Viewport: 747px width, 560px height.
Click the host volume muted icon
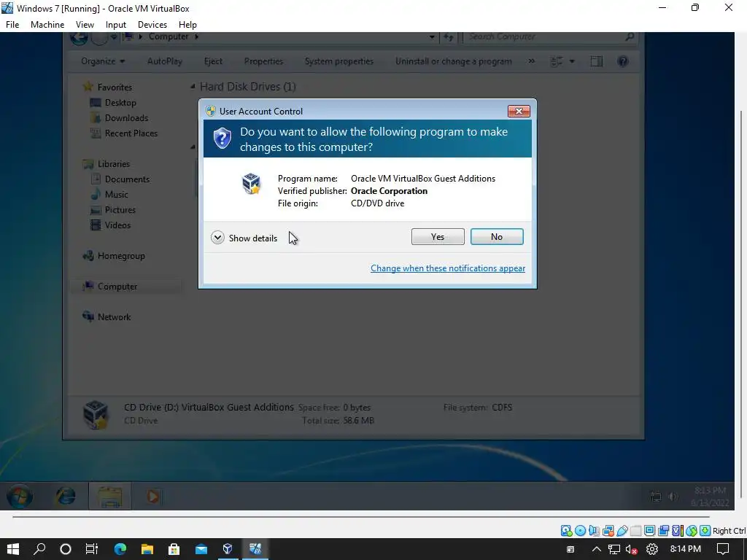click(x=632, y=550)
